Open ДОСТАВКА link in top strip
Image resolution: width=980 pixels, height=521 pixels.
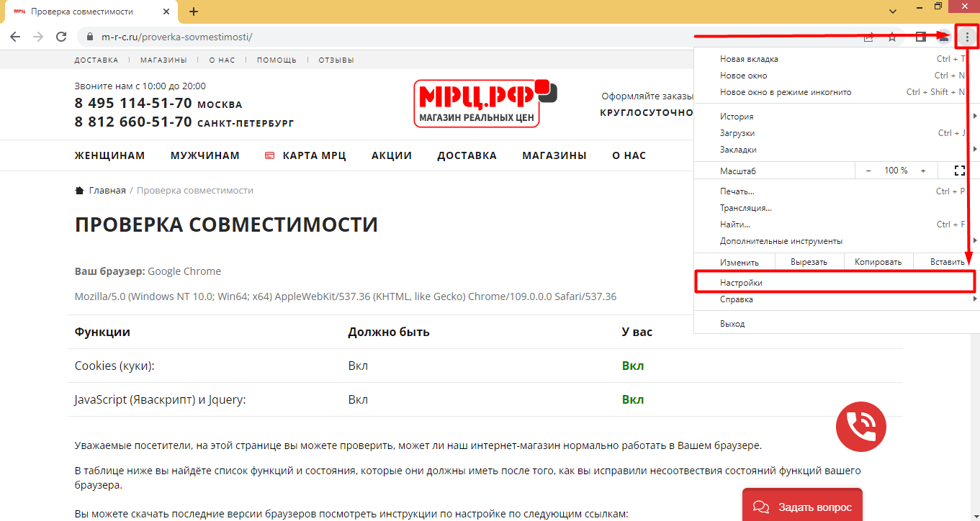click(96, 60)
